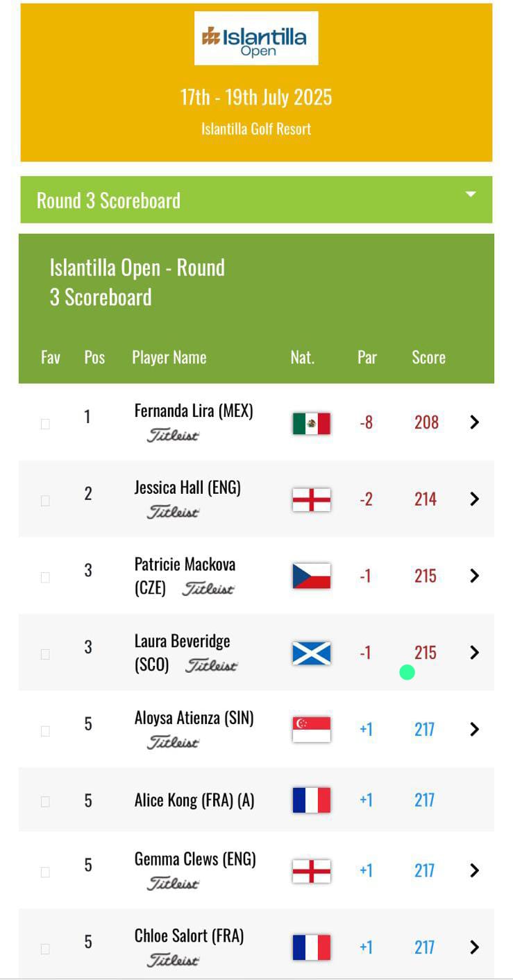Expand Patricie Mackova's row chevron
The height and width of the screenshot is (980, 513).
pyautogui.click(x=474, y=576)
